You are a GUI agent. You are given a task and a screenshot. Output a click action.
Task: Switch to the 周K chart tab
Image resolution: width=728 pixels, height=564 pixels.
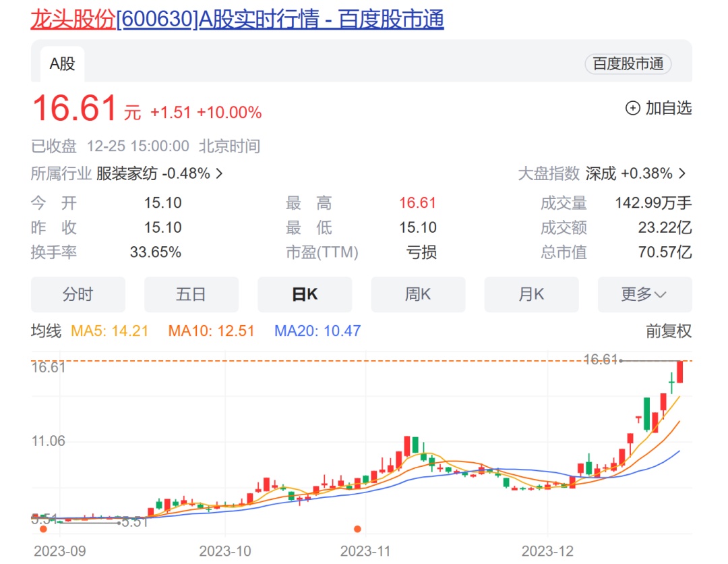coord(418,294)
